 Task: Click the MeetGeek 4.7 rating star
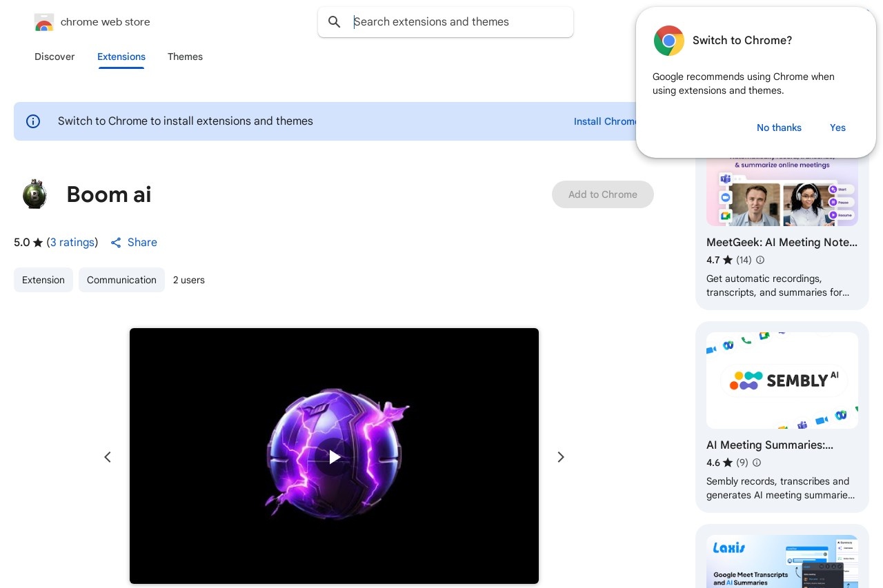pos(728,260)
